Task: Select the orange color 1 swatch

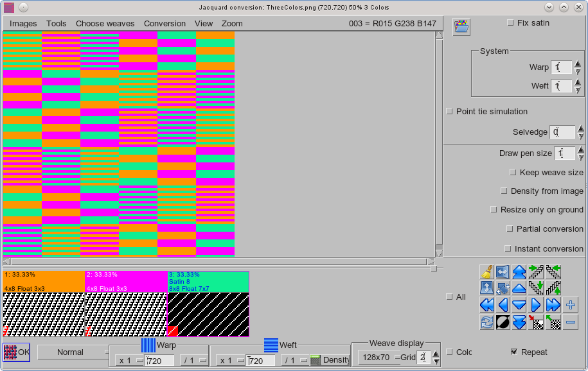Action: click(x=44, y=281)
